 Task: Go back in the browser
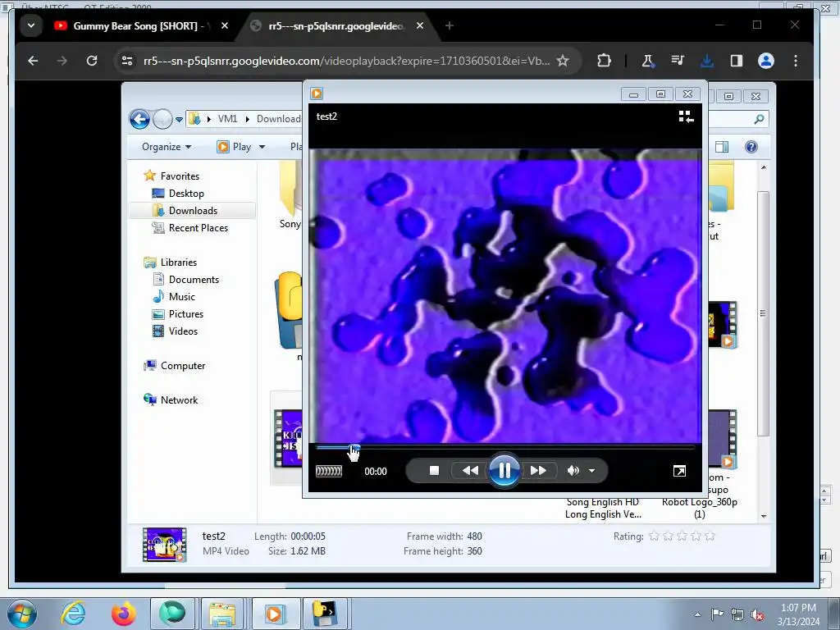(x=33, y=61)
